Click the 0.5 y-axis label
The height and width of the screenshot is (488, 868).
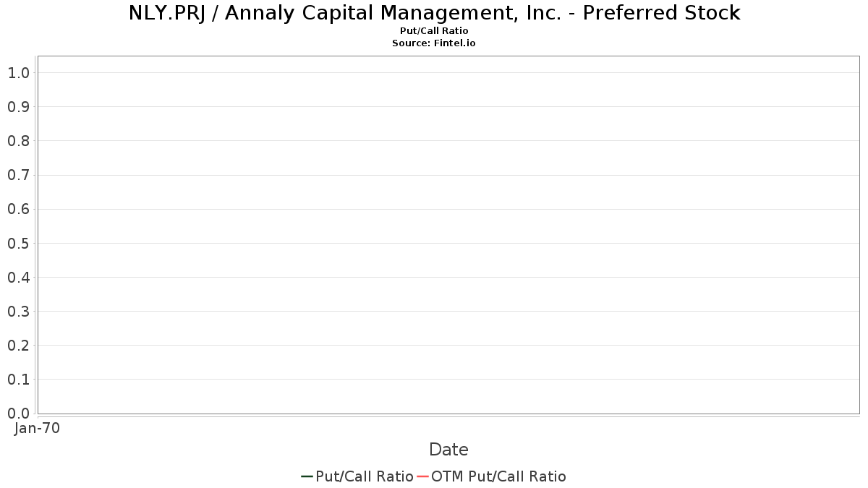19,243
